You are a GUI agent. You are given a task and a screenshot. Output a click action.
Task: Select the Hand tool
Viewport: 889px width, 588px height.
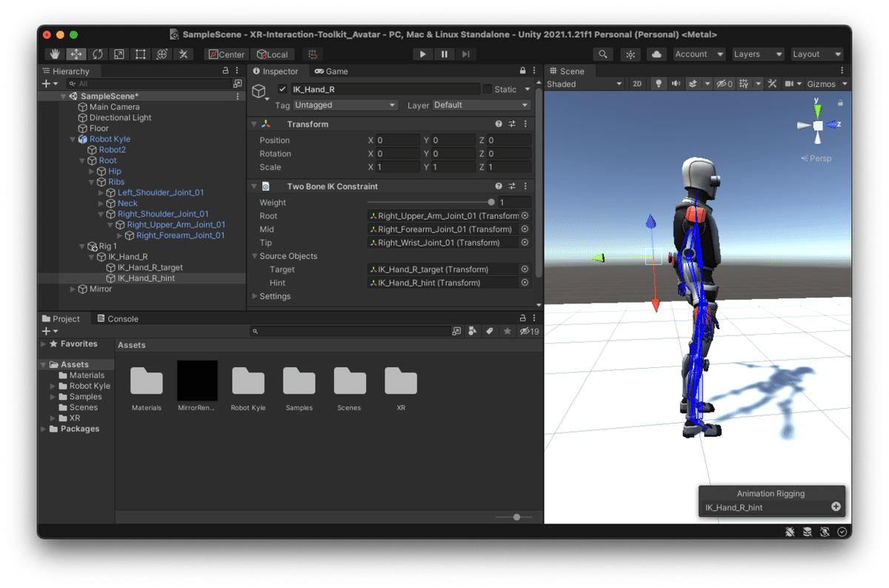click(55, 54)
